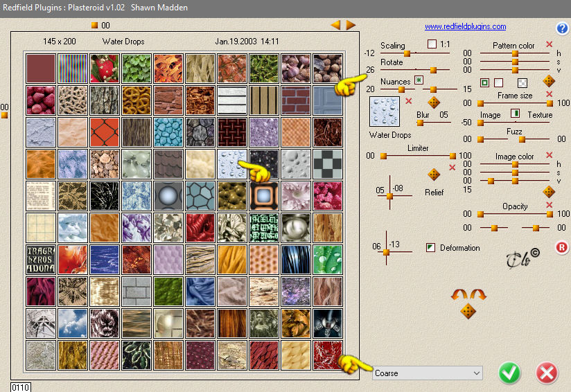This screenshot has height=392, width=571.
Task: Apply settings with the green checkmark
Action: tap(509, 373)
